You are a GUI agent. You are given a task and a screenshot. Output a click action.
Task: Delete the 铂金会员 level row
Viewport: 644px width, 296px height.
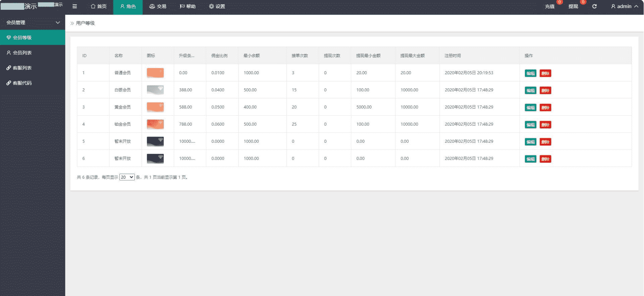(x=545, y=125)
